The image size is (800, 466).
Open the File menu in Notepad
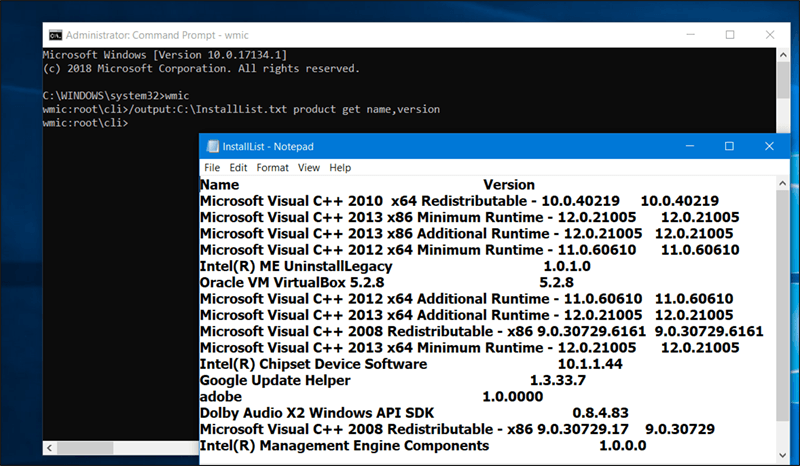point(212,167)
